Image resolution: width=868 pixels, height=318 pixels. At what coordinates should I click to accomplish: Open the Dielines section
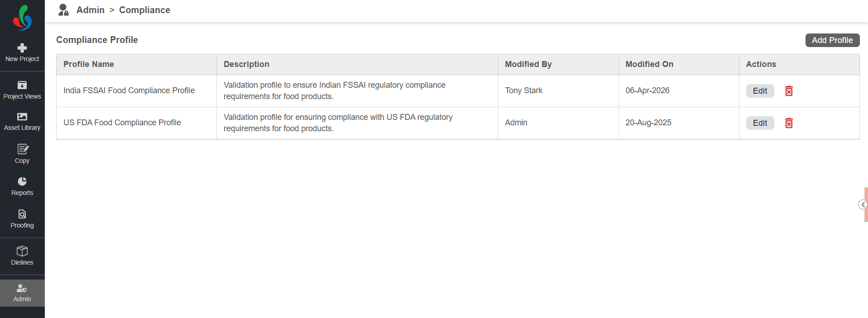coord(22,256)
